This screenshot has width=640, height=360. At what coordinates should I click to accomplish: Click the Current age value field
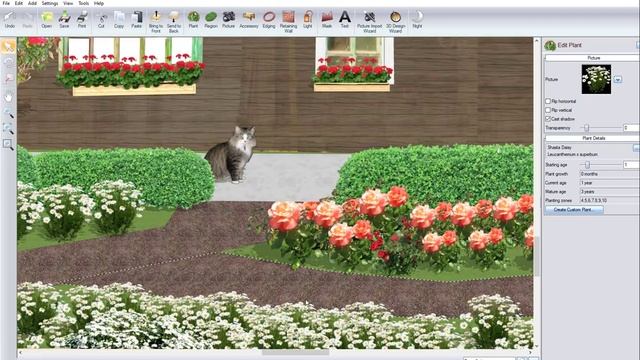click(609, 183)
